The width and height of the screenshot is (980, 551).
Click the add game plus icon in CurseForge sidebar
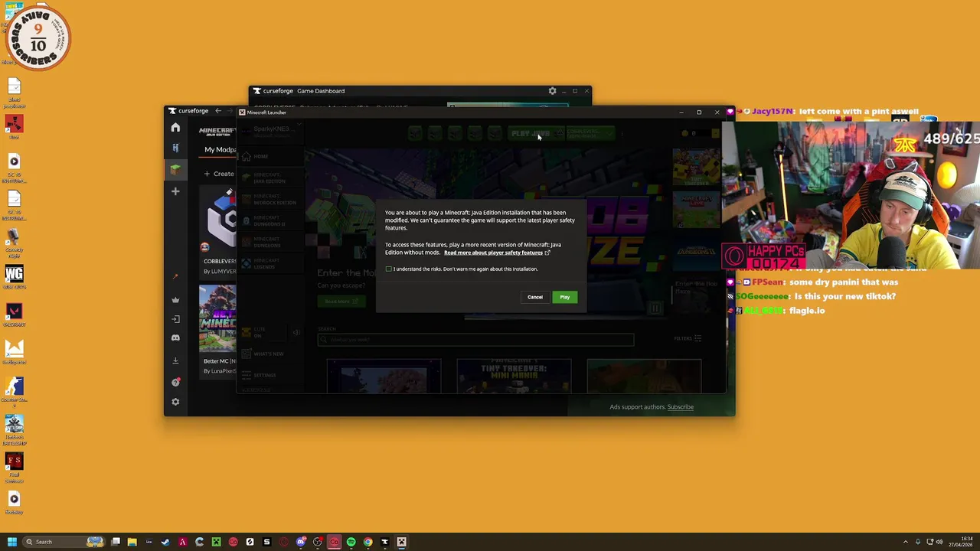click(x=175, y=191)
